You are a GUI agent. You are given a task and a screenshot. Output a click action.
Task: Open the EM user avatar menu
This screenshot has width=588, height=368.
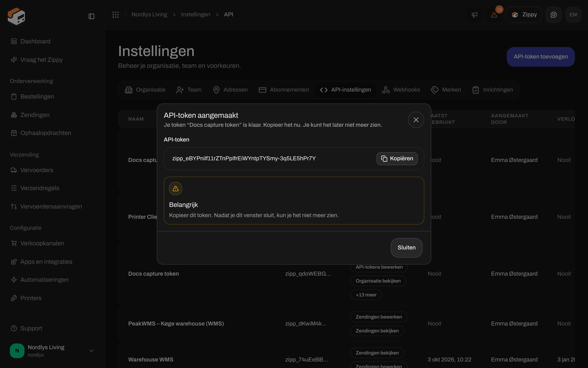pos(573,15)
